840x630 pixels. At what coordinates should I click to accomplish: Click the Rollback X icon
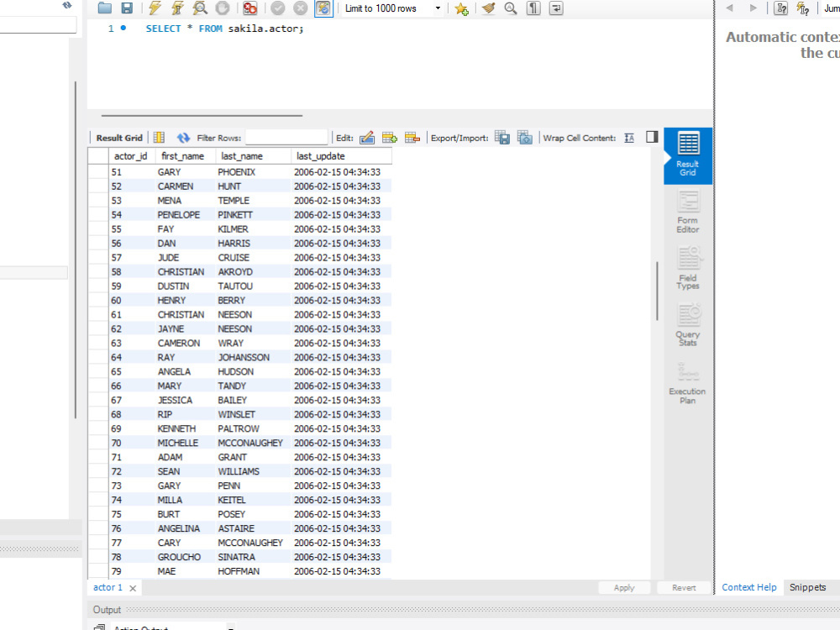pyautogui.click(x=301, y=8)
